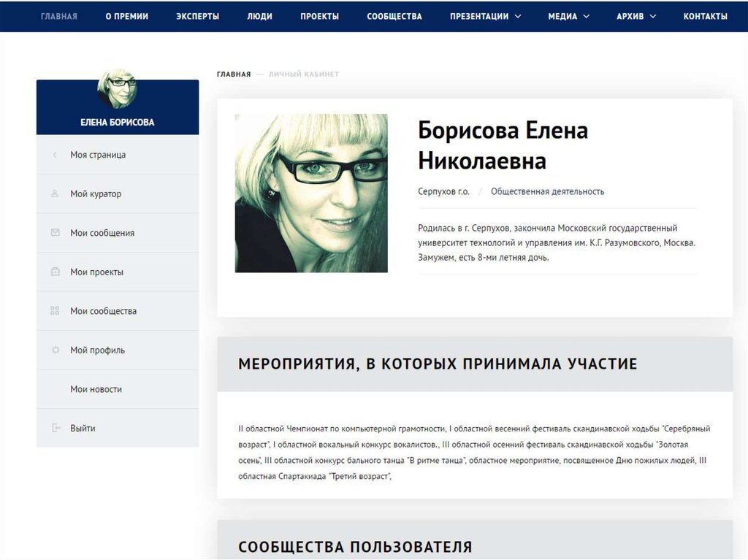Open the Контакты menu item
This screenshot has width=748, height=560.
705,16
